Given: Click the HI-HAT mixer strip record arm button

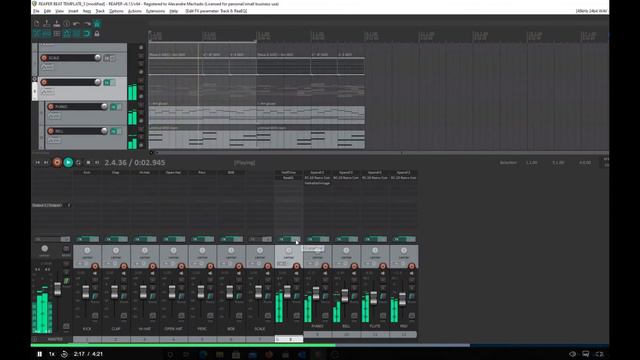Looking at the screenshot, I should click(153, 267).
